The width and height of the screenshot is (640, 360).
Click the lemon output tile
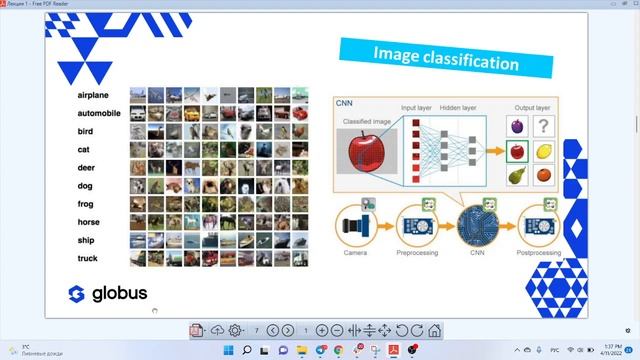click(544, 151)
